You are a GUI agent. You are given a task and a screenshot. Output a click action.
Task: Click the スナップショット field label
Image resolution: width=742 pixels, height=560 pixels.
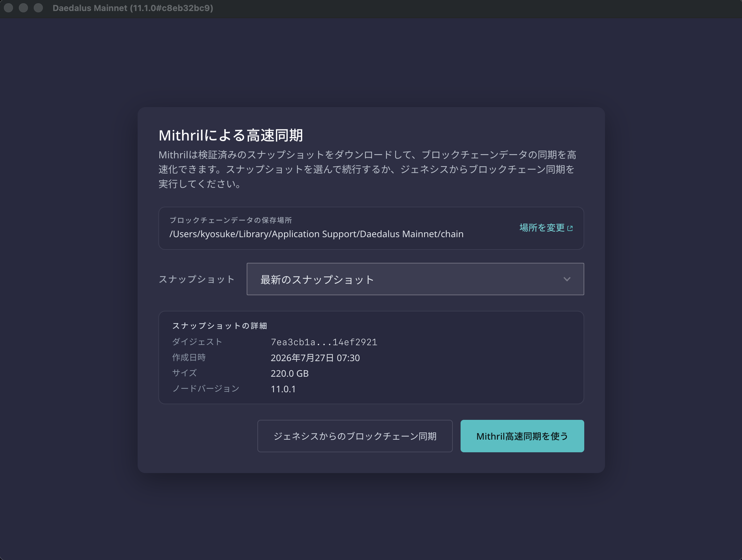[x=197, y=279]
